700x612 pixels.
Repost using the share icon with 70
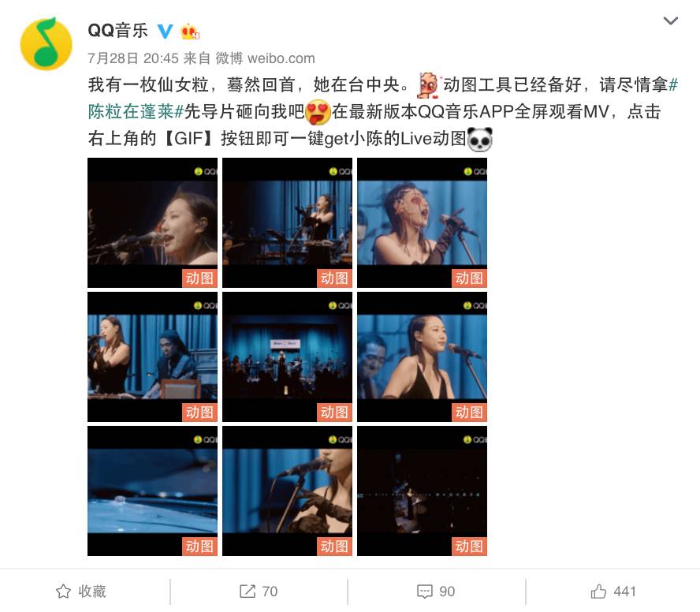259,591
